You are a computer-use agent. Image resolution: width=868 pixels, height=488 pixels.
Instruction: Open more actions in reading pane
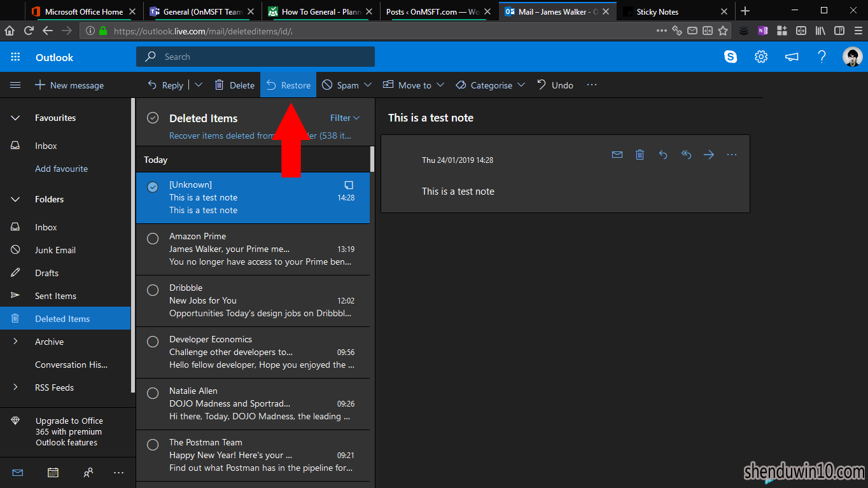732,155
